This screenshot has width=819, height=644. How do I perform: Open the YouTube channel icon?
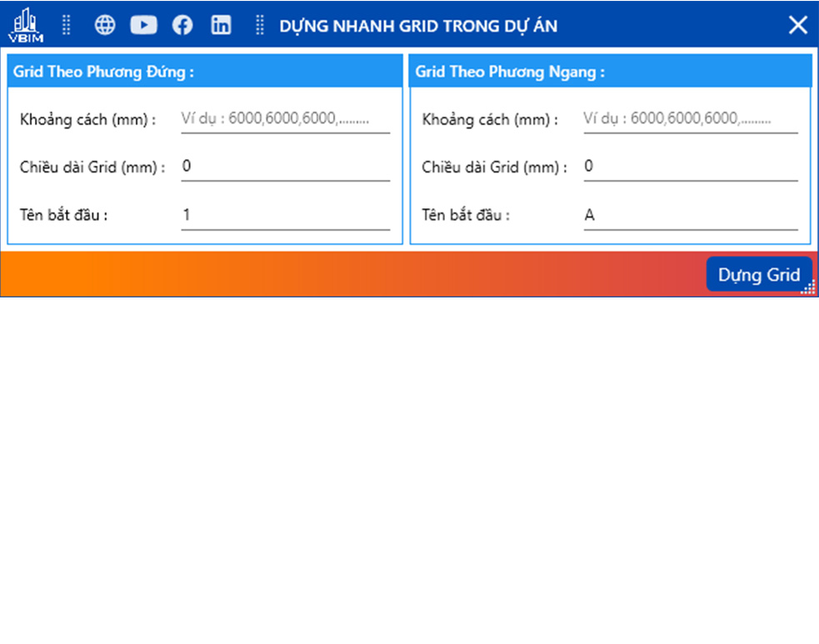pyautogui.click(x=143, y=25)
